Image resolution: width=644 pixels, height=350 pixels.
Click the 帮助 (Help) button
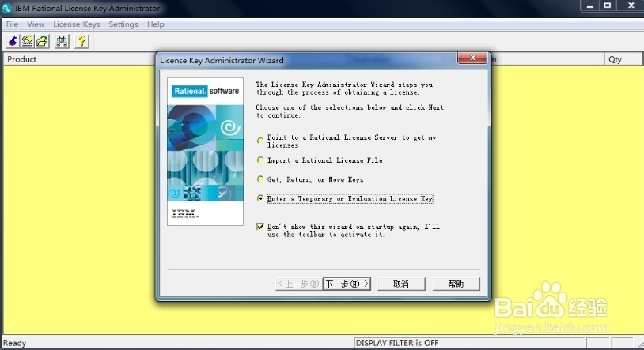click(456, 284)
